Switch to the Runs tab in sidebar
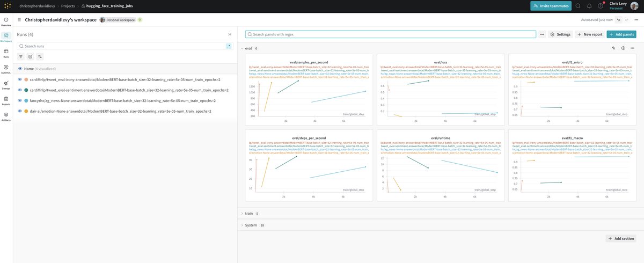Image resolution: width=644 pixels, height=263 pixels. [6, 53]
